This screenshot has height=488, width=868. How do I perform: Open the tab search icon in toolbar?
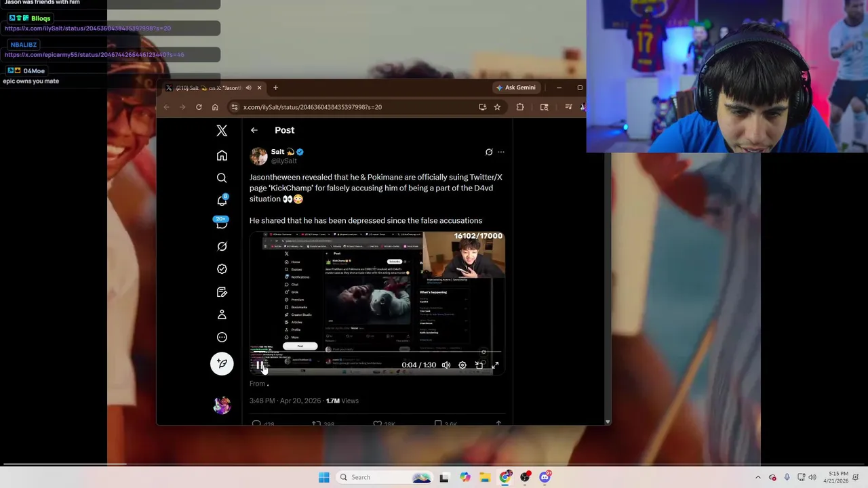coord(544,107)
